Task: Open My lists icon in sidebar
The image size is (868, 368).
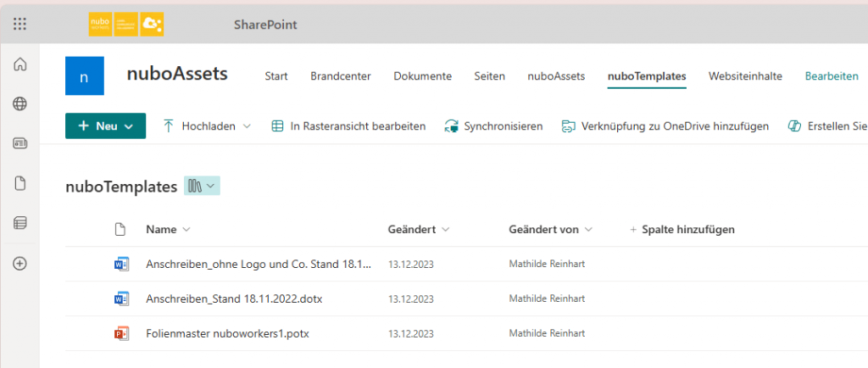Action: (20, 224)
